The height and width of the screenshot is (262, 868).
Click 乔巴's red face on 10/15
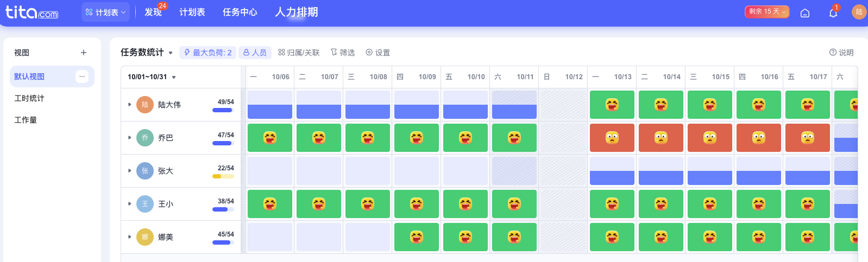pyautogui.click(x=710, y=138)
